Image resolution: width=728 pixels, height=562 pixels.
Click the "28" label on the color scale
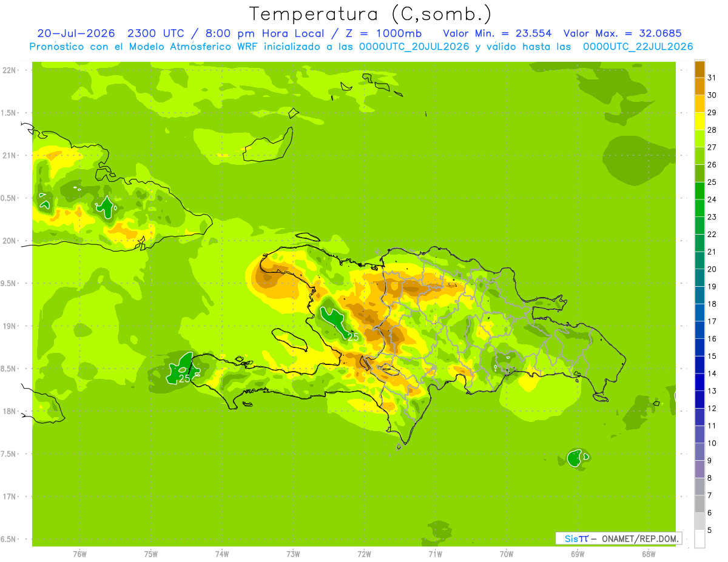tap(712, 130)
